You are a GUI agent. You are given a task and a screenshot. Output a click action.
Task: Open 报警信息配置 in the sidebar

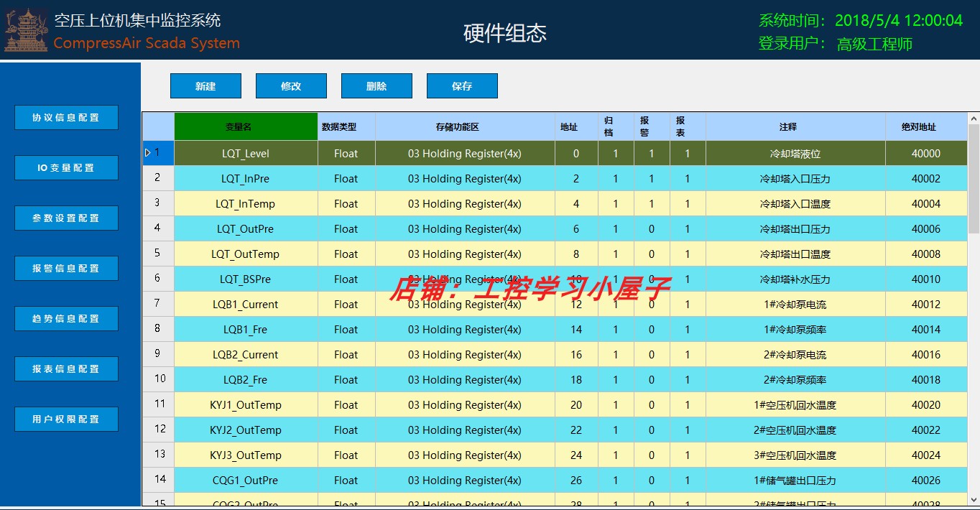[66, 269]
